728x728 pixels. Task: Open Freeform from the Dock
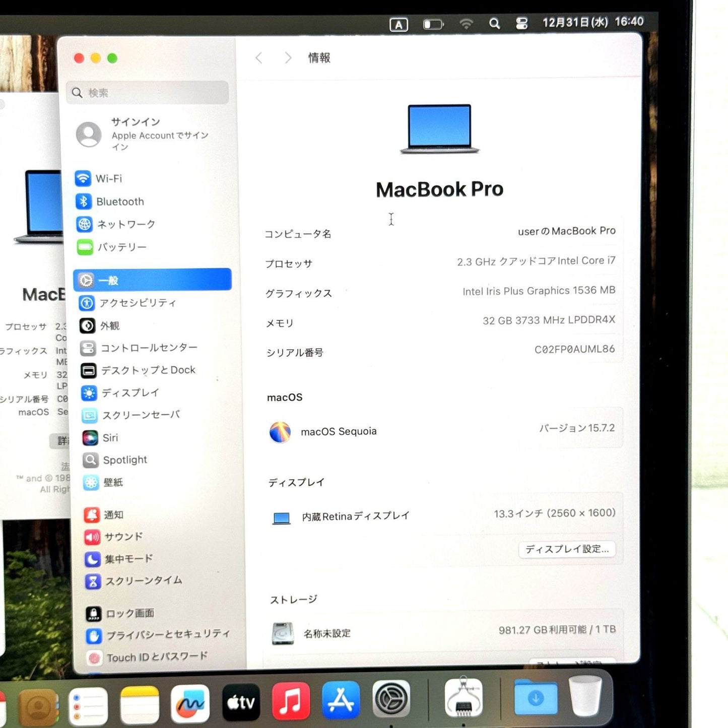tap(190, 703)
